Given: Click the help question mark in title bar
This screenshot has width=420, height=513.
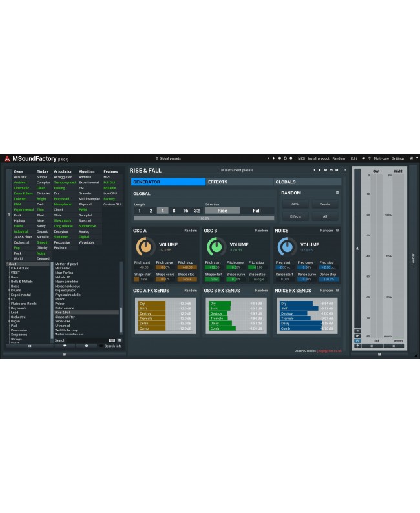Looking at the screenshot, I should click(417, 158).
